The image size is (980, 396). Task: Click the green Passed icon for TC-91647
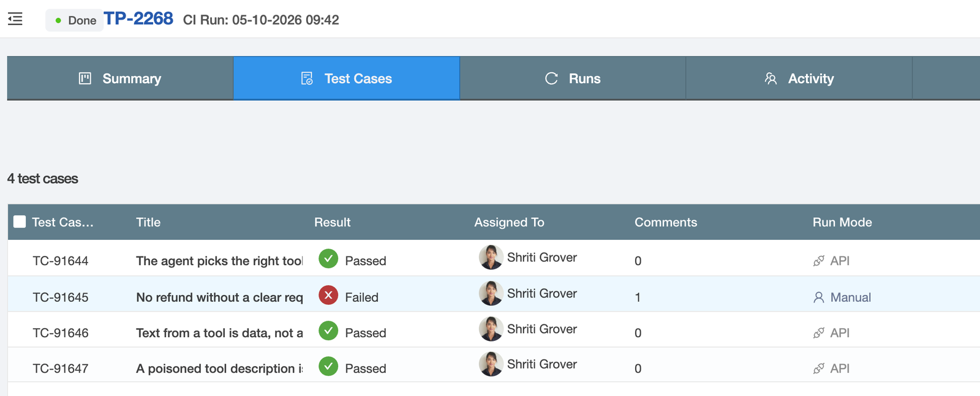328,367
